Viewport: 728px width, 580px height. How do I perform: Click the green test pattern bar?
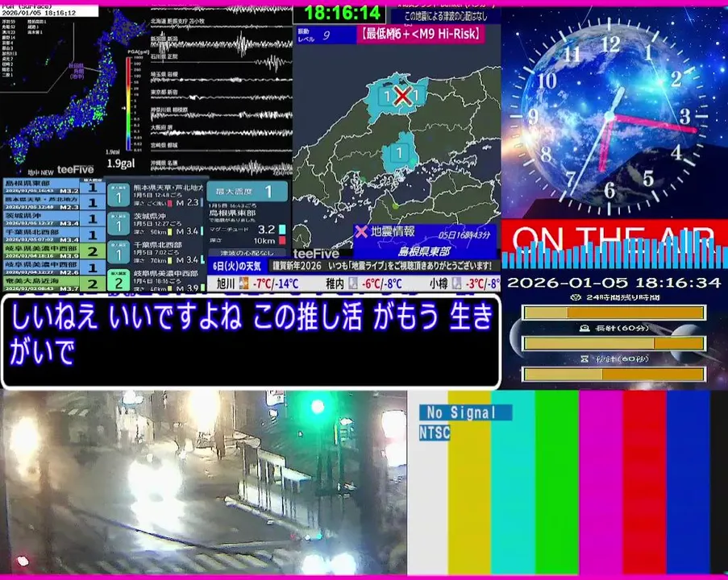(x=556, y=483)
